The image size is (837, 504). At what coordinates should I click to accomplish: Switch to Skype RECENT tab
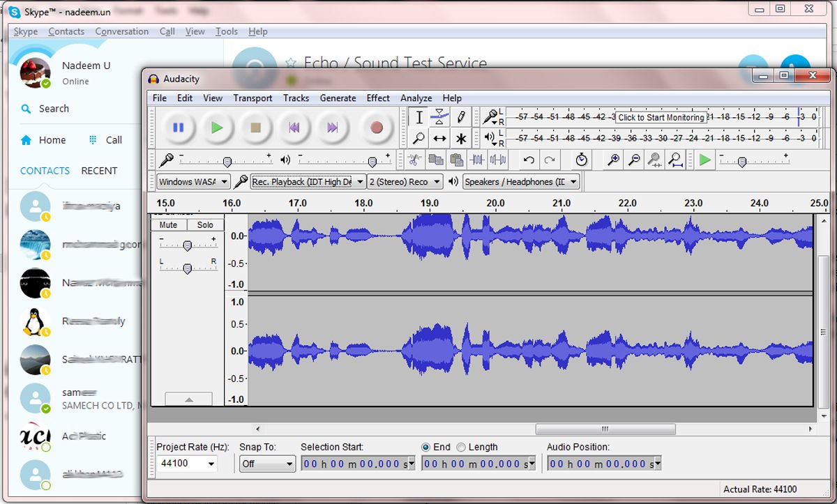click(99, 171)
